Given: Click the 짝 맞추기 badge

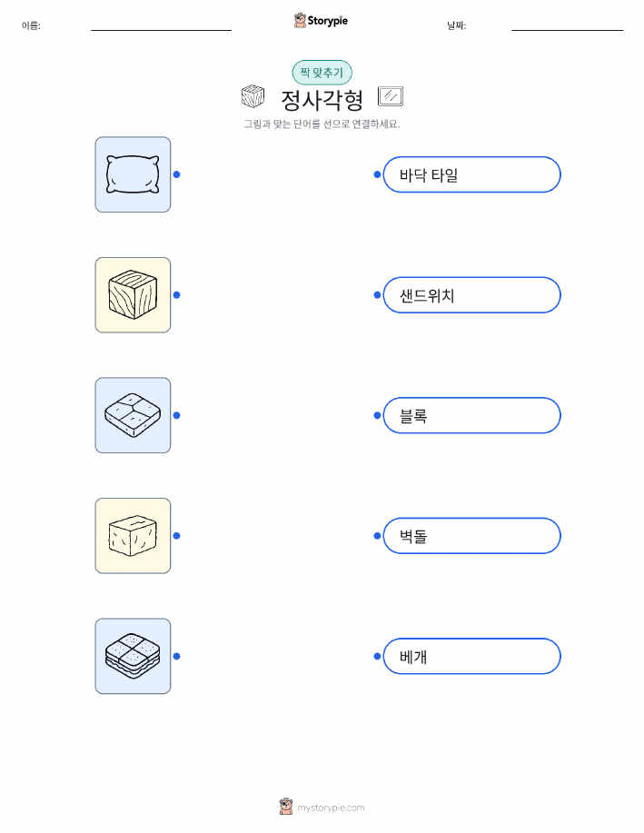Looking at the screenshot, I should [322, 73].
